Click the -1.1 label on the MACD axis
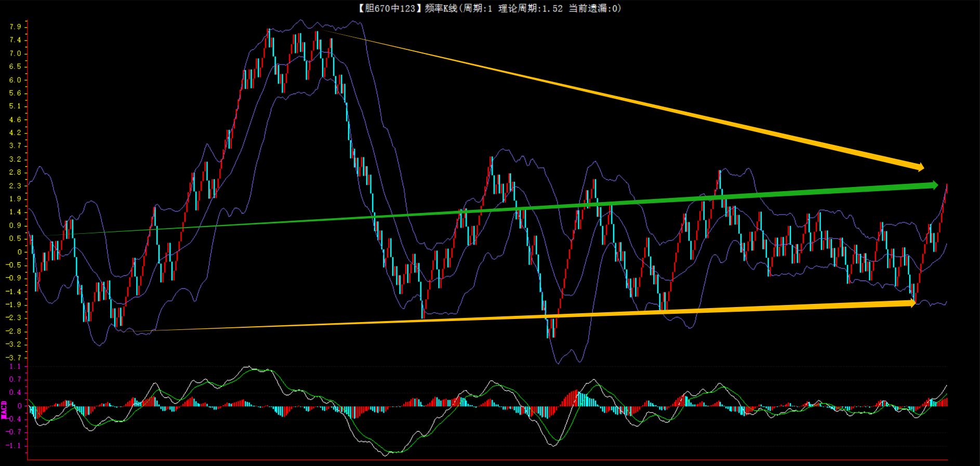The width and height of the screenshot is (980, 466). click(14, 445)
